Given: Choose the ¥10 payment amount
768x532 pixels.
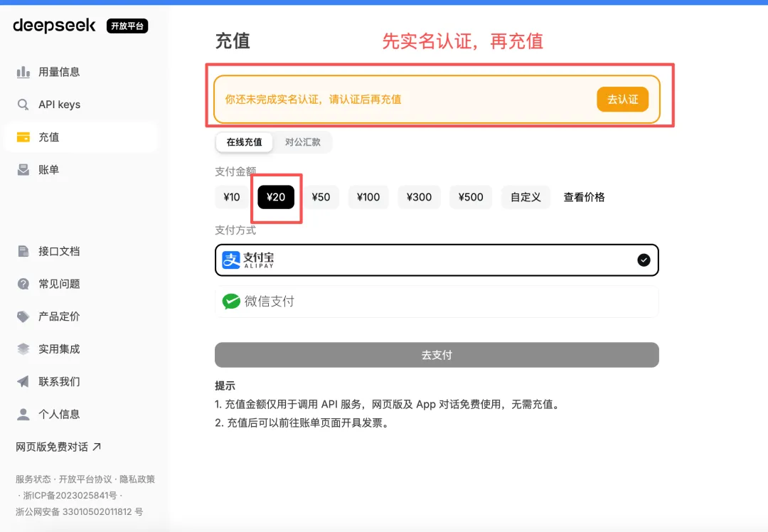Looking at the screenshot, I should point(232,197).
